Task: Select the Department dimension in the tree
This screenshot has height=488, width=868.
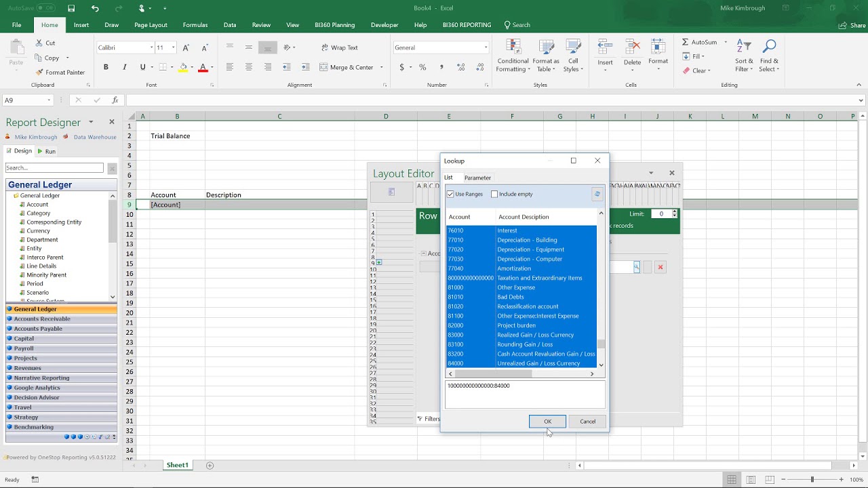Action: [x=42, y=239]
